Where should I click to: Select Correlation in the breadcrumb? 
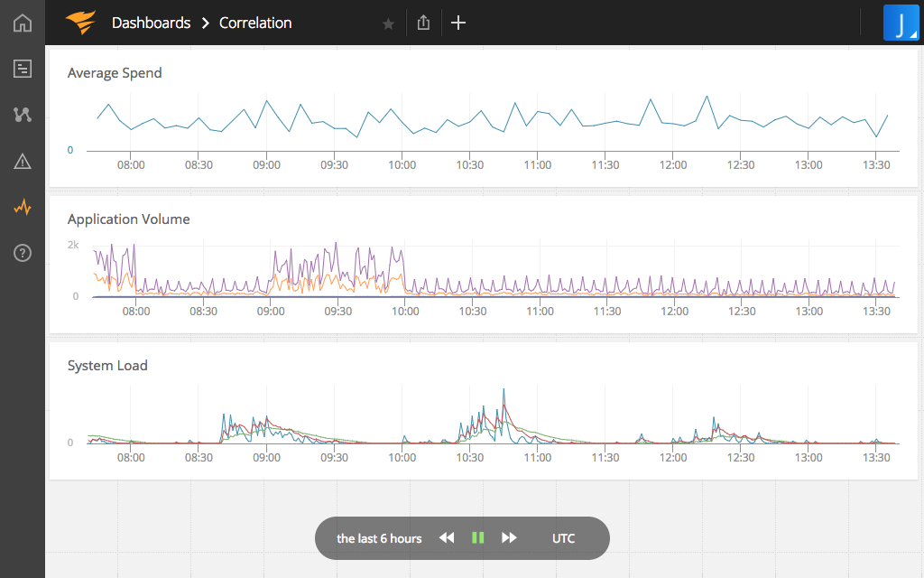click(254, 23)
